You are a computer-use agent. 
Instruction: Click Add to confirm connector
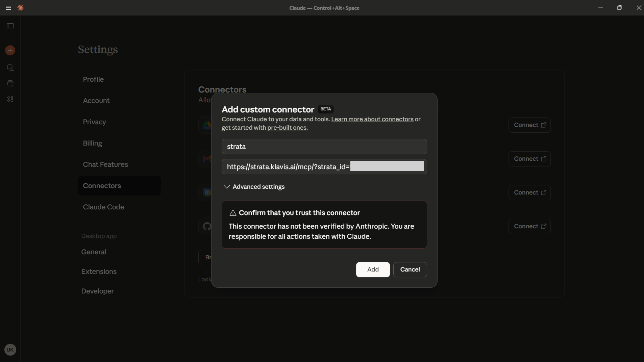click(373, 269)
